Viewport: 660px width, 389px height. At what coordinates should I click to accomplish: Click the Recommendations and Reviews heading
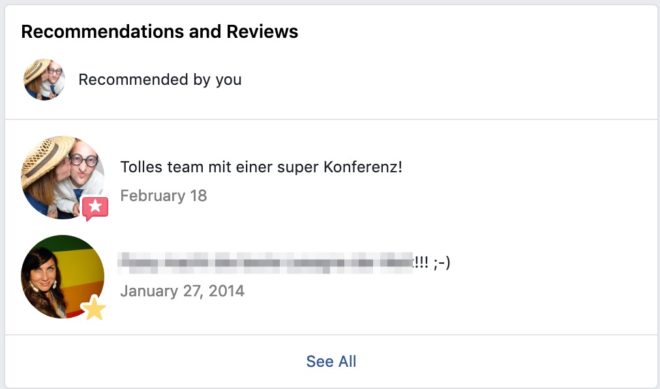click(x=160, y=32)
